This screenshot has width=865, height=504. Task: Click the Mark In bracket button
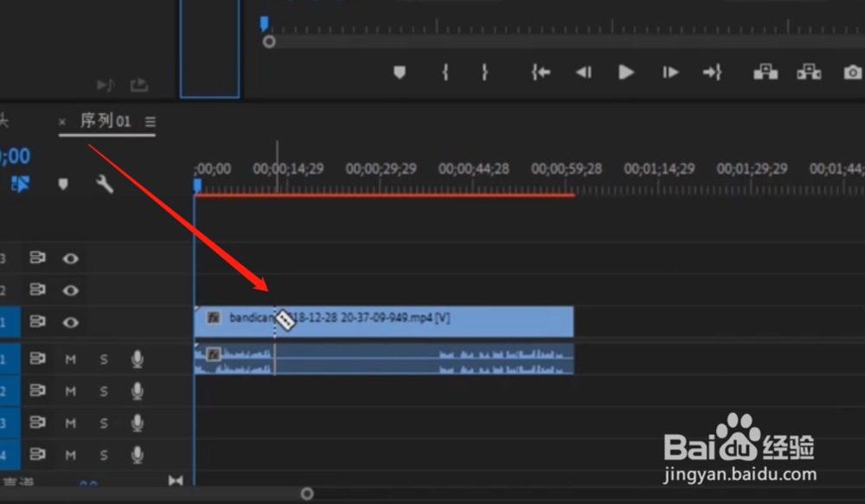tap(445, 73)
